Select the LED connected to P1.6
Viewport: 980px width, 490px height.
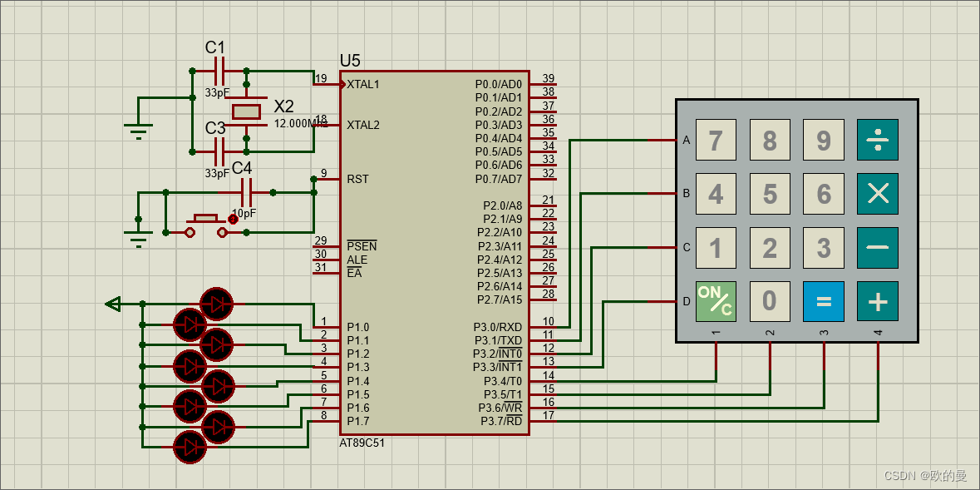[216, 428]
